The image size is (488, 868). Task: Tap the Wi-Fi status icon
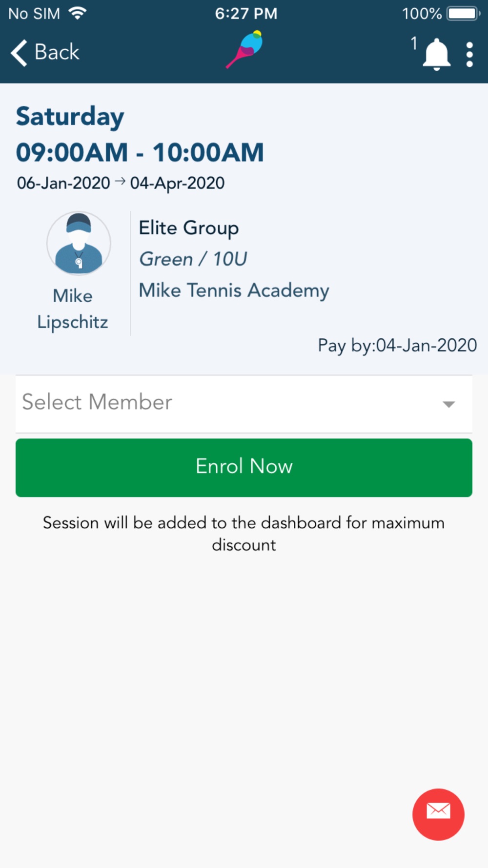(78, 13)
